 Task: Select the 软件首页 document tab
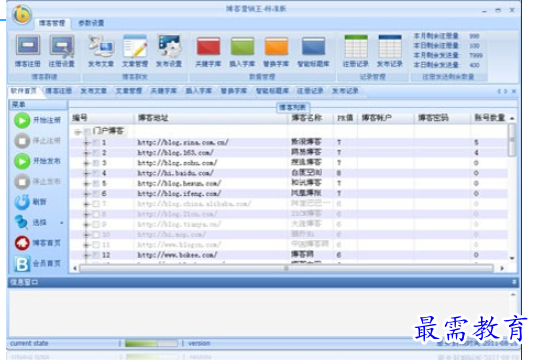point(23,91)
